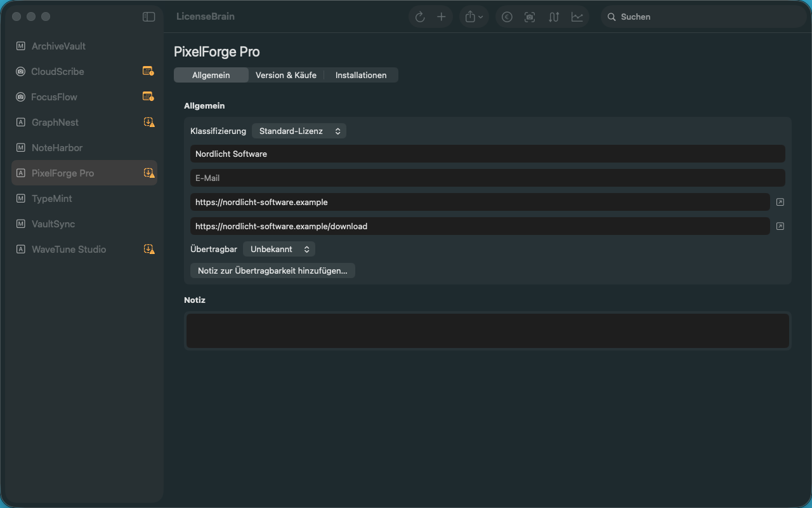812x508 pixels.
Task: Open the download URL in browser icon
Action: click(x=780, y=226)
